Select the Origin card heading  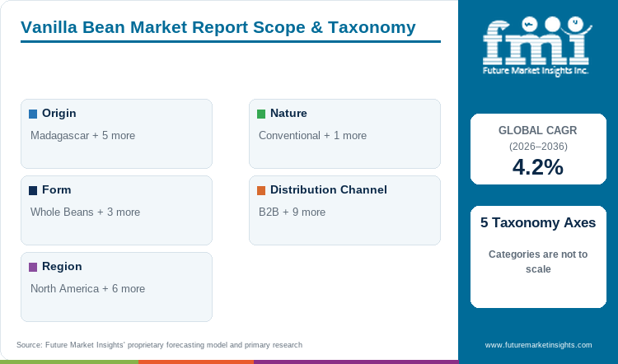(59, 113)
